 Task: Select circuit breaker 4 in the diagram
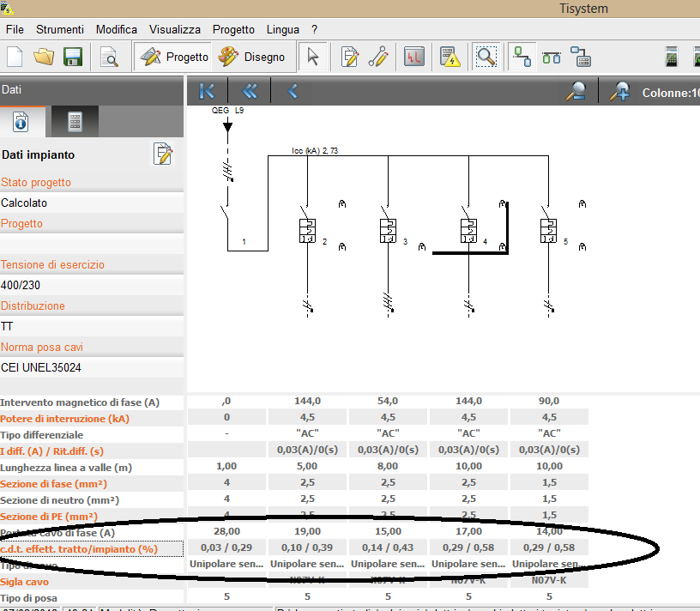click(468, 231)
